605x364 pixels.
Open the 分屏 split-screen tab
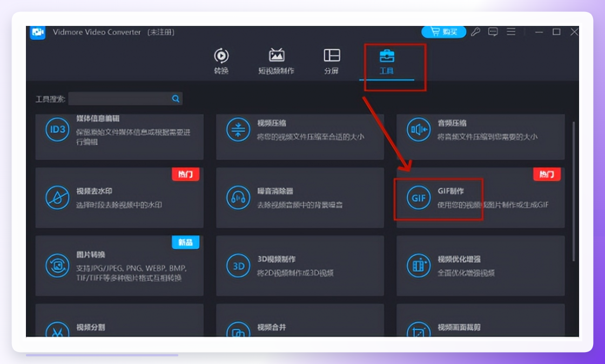332,61
